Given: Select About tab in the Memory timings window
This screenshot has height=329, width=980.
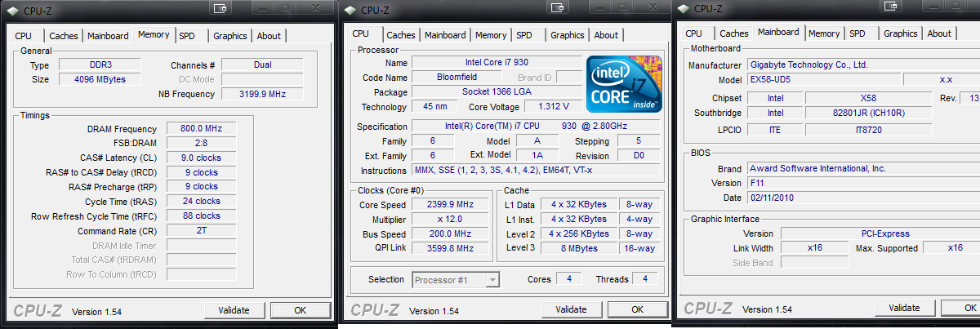Looking at the screenshot, I should pos(268,36).
